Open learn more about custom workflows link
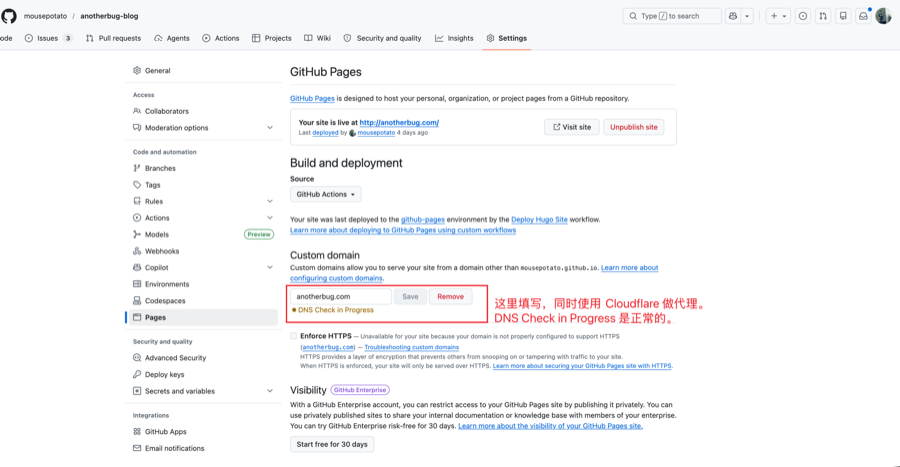900x467 pixels. point(403,230)
